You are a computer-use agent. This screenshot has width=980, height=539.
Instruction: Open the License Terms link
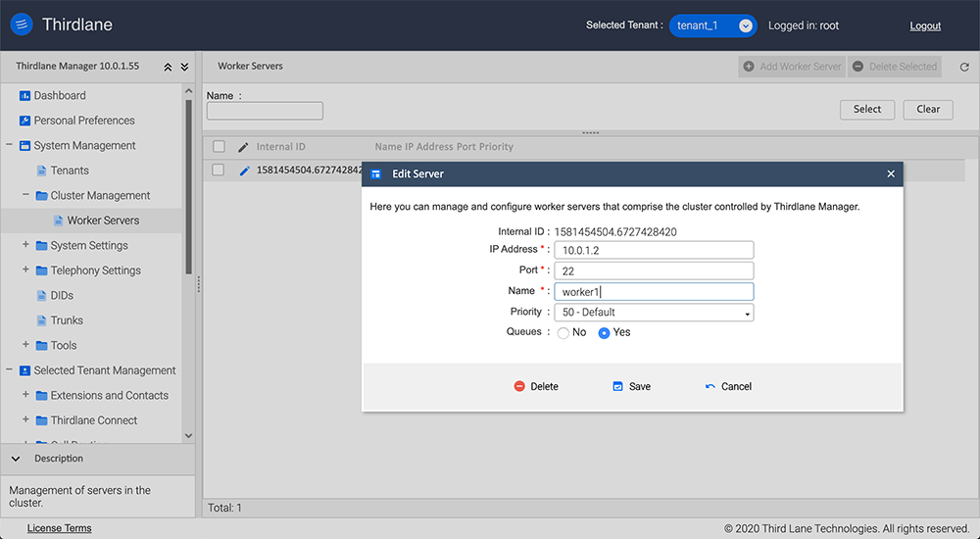point(59,528)
